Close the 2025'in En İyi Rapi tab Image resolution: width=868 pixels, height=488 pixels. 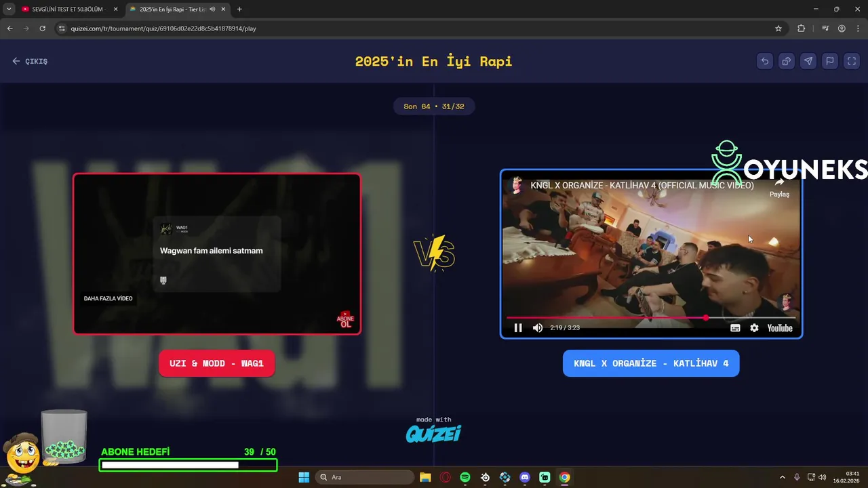click(x=223, y=9)
